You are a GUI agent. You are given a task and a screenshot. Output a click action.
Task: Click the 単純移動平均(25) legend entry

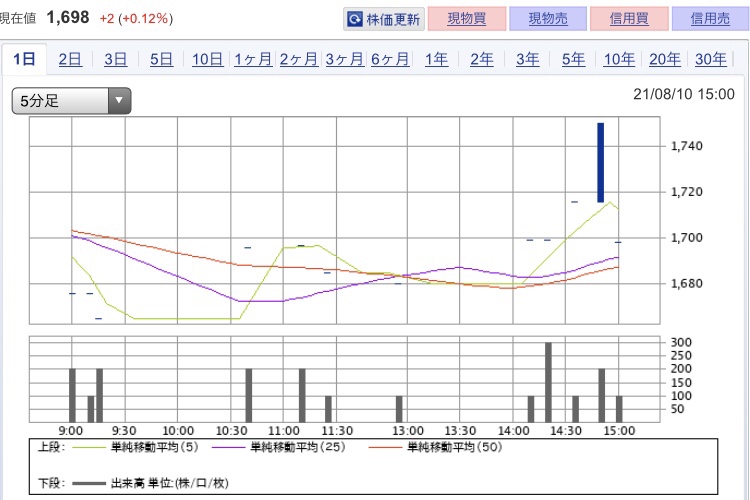point(278,447)
